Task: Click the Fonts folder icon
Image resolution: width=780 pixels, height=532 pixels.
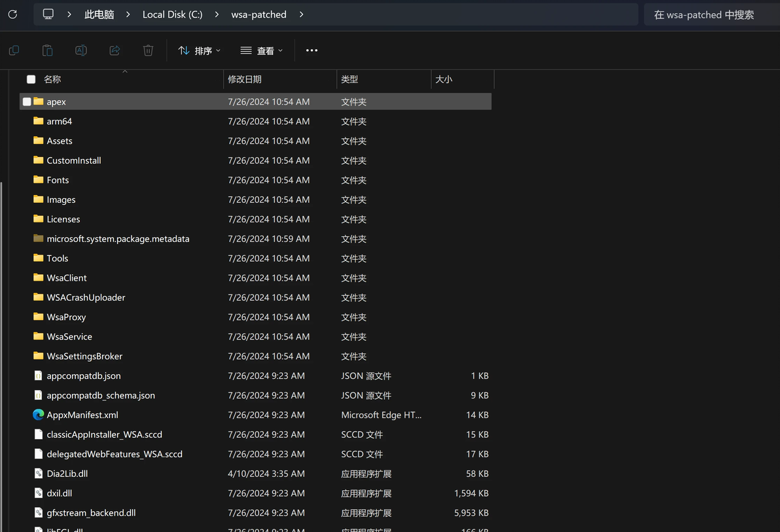Action: [x=39, y=179]
